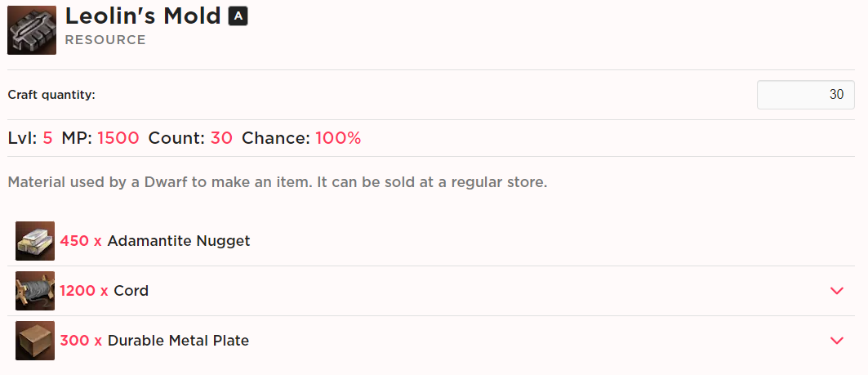Click the Cord spool icon

click(x=35, y=291)
